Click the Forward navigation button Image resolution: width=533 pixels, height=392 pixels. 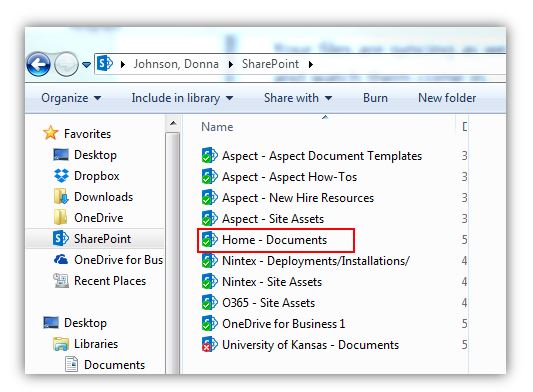click(x=66, y=64)
